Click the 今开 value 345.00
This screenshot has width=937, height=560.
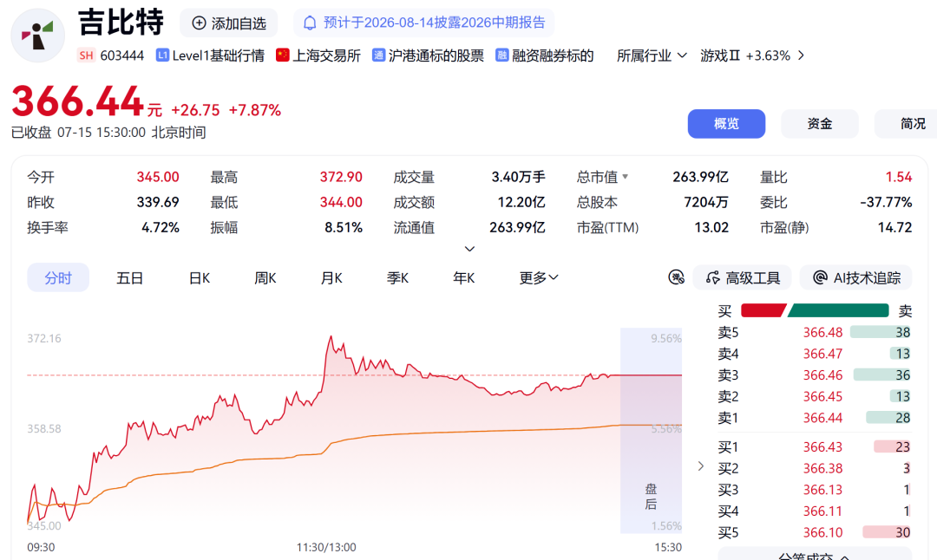pyautogui.click(x=158, y=178)
